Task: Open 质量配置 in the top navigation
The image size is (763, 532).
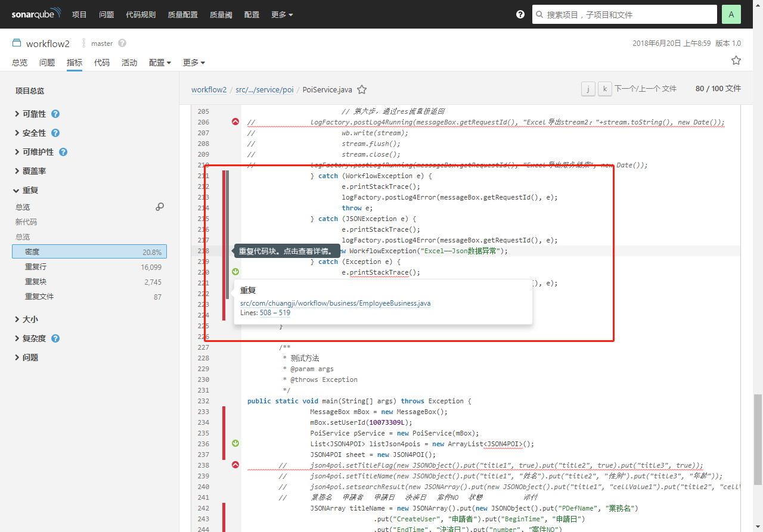Action: coord(183,14)
